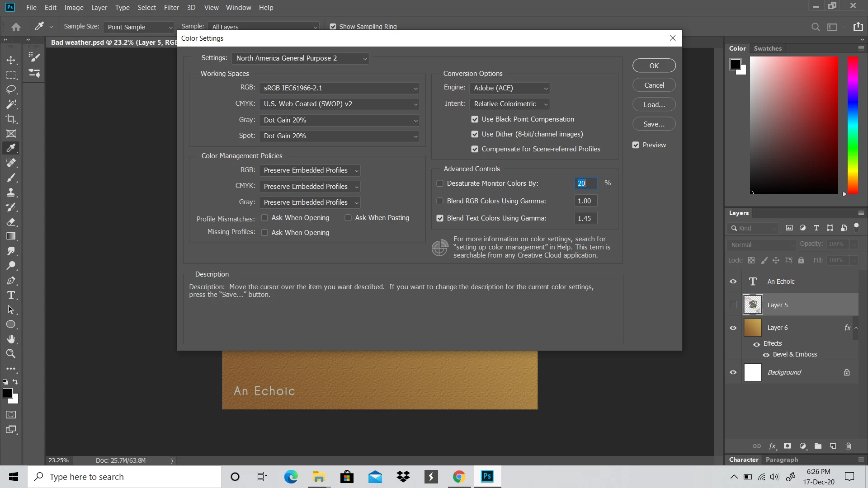The image size is (868, 488).
Task: Switch to the Swatches tab
Action: coord(767,48)
